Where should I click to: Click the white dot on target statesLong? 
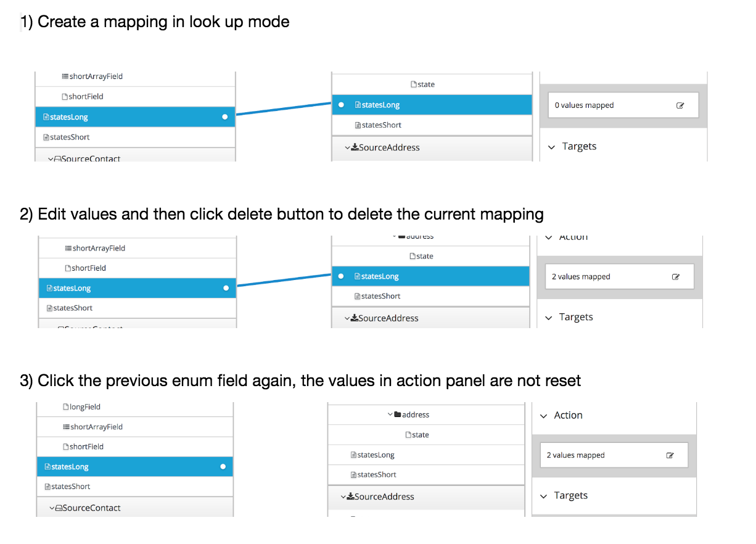tap(341, 104)
